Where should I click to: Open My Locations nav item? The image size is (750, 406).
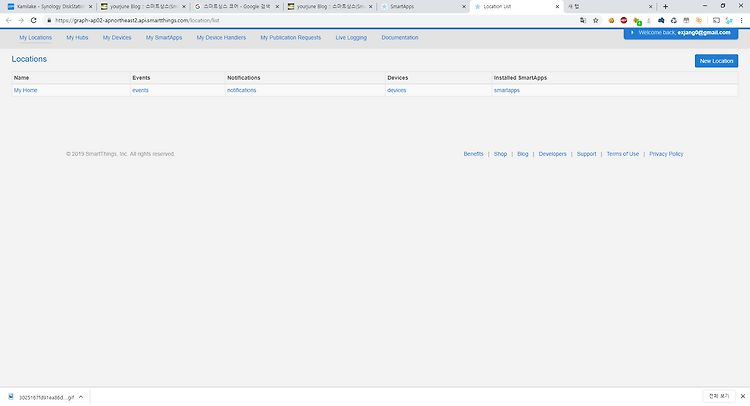pos(35,37)
